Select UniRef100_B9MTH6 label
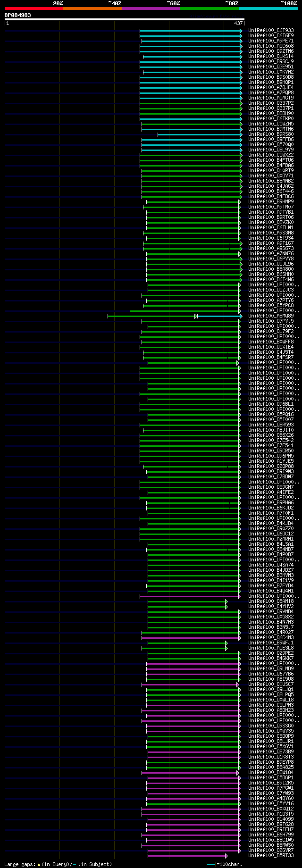Viewport: 302px width, 868px height. 271,129
